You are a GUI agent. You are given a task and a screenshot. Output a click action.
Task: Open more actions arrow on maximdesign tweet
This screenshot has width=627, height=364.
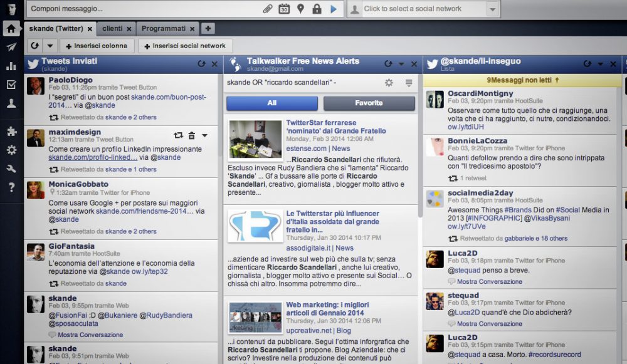(205, 135)
